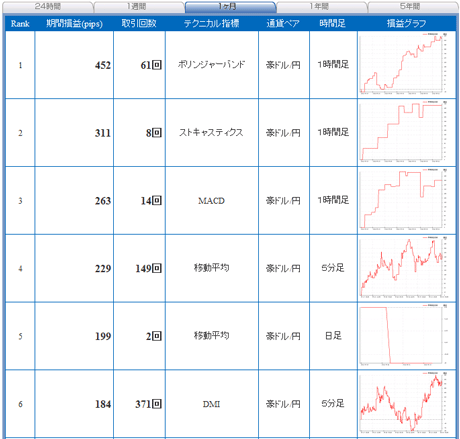Screen dimensions: 460x439
Task: Open the 1年間 tab
Action: click(321, 7)
